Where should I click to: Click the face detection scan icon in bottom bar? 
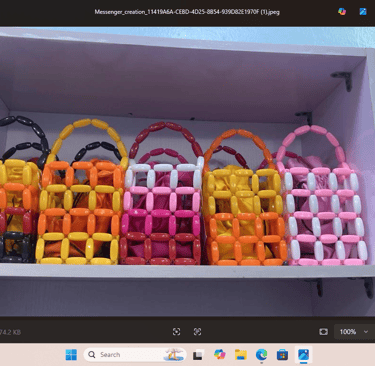tap(197, 332)
